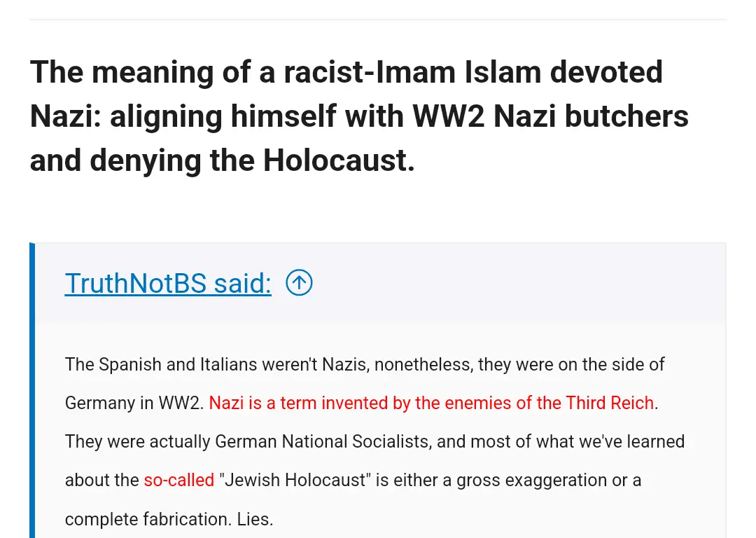Click the word "said:" in the quote attribution

[x=242, y=283]
